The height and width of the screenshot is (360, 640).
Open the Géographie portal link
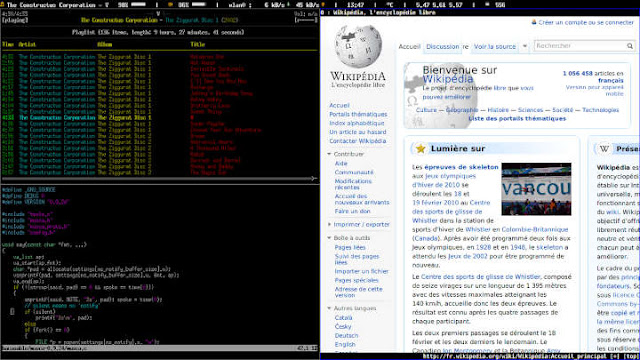point(462,110)
